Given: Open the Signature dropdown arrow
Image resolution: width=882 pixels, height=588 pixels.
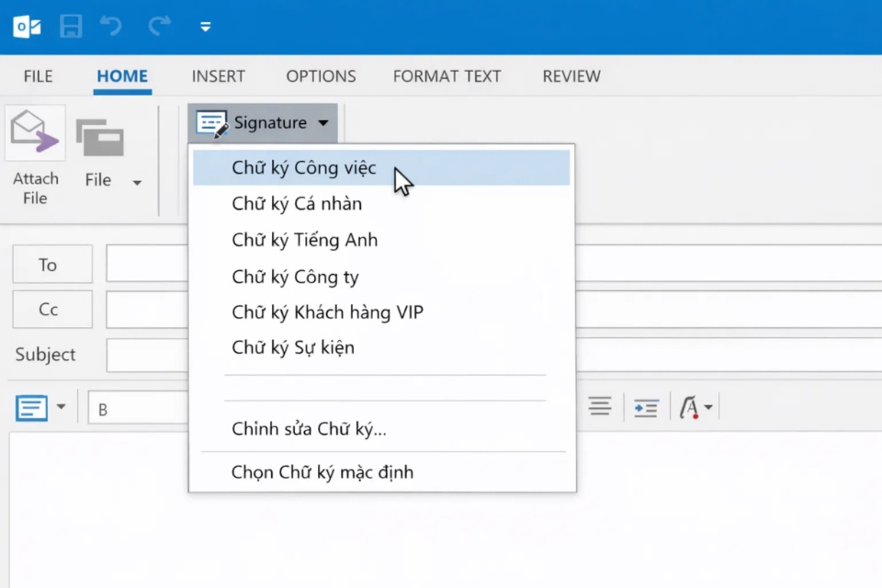Looking at the screenshot, I should (x=322, y=122).
